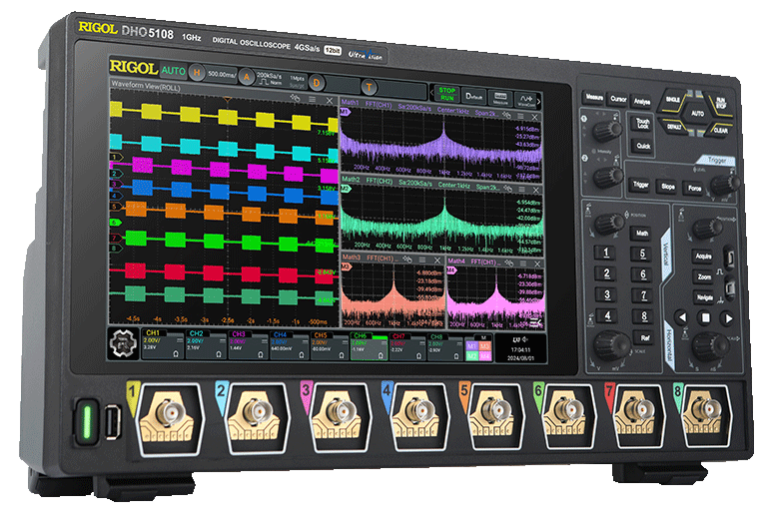Push the Force trigger button
Image resolution: width=767 pixels, height=532 pixels.
(x=695, y=189)
